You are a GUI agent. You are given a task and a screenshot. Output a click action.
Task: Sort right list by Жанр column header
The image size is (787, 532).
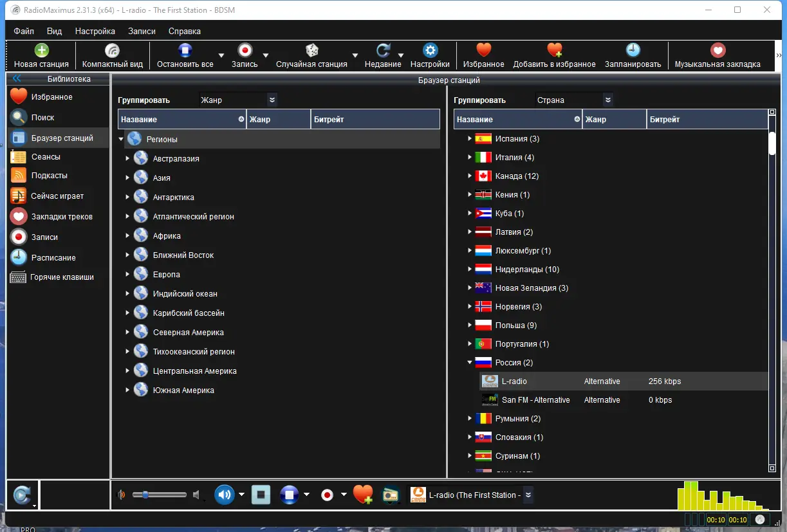pyautogui.click(x=615, y=119)
